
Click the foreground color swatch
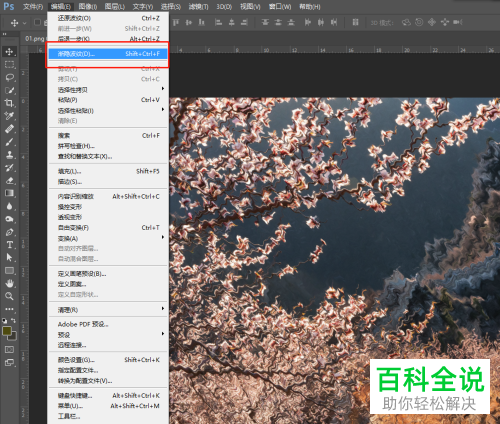(x=6, y=331)
